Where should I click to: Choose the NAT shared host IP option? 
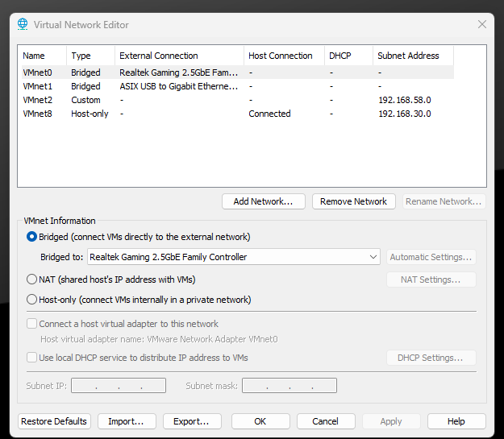pyautogui.click(x=31, y=280)
